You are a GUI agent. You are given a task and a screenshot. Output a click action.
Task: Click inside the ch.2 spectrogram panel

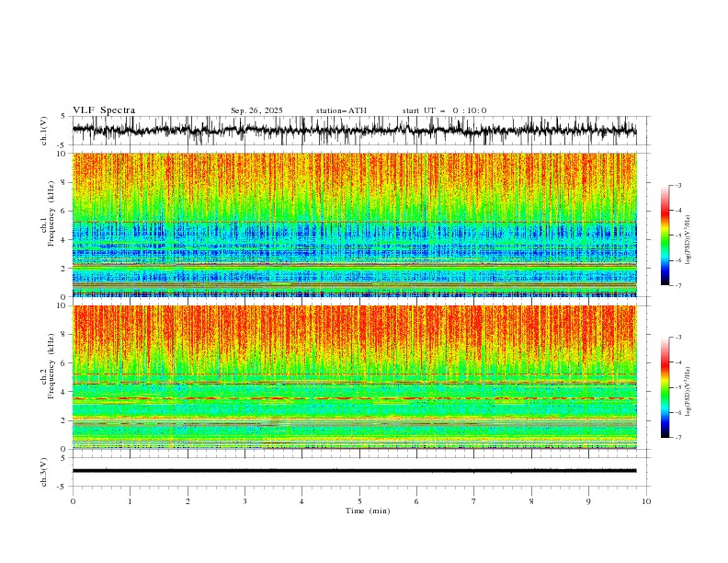click(x=354, y=377)
